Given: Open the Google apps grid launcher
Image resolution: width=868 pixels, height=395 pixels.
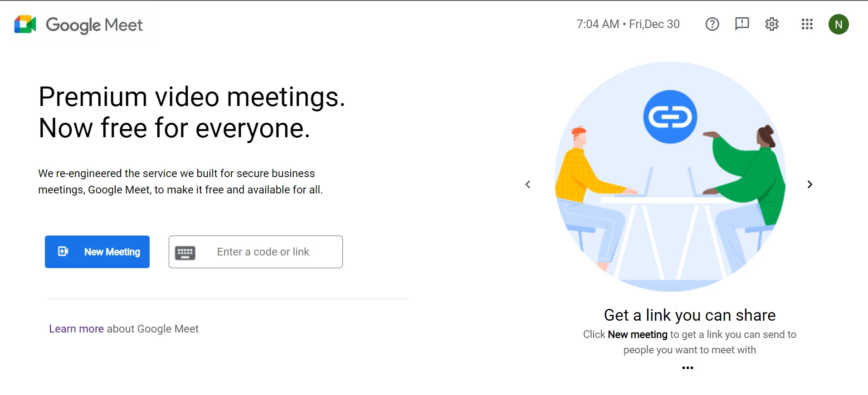Looking at the screenshot, I should (807, 24).
